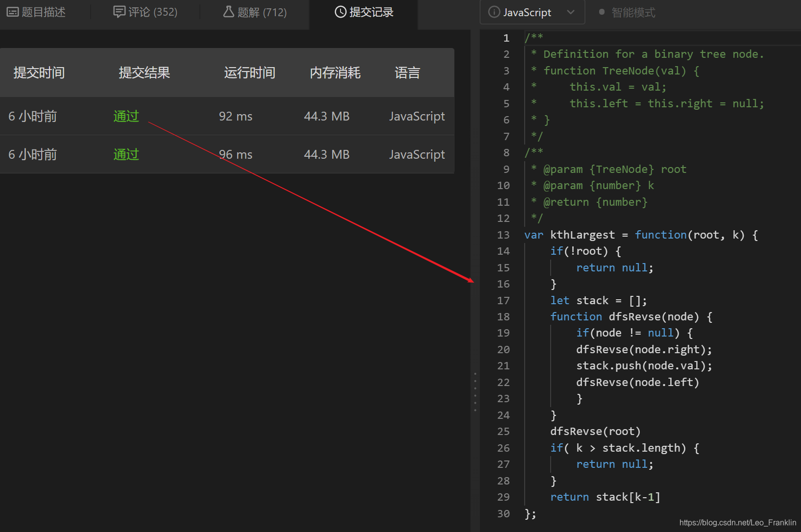The height and width of the screenshot is (532, 801).
Task: Open the 评论 (352) tab
Action: (146, 12)
